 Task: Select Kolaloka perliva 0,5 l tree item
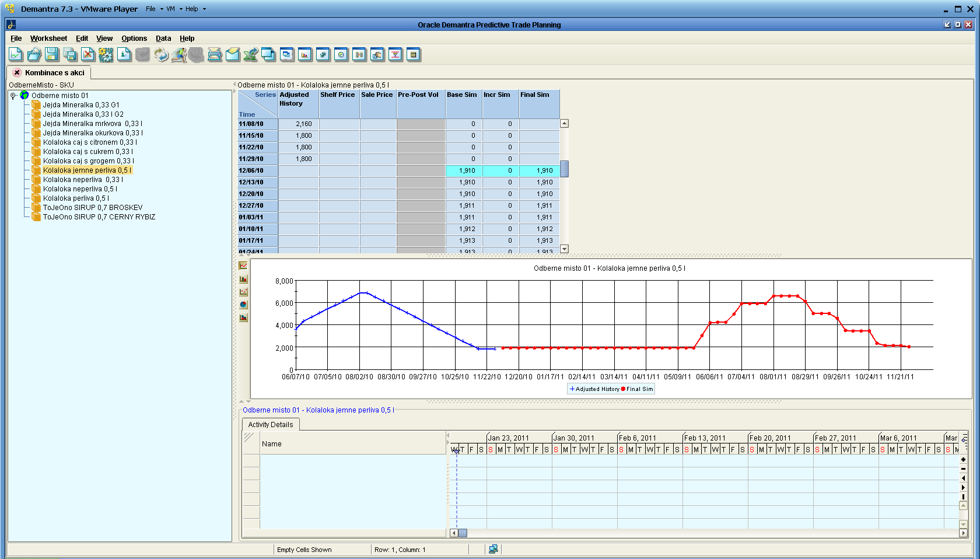point(76,198)
